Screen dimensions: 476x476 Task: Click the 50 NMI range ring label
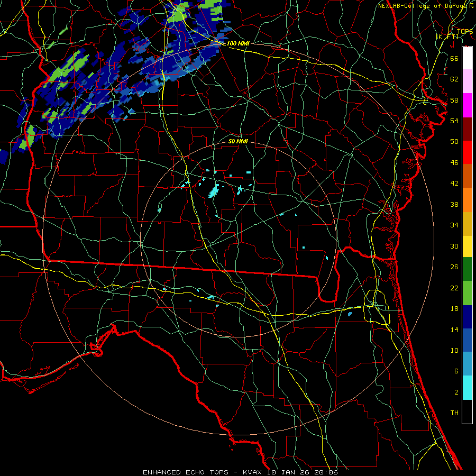pos(238,141)
